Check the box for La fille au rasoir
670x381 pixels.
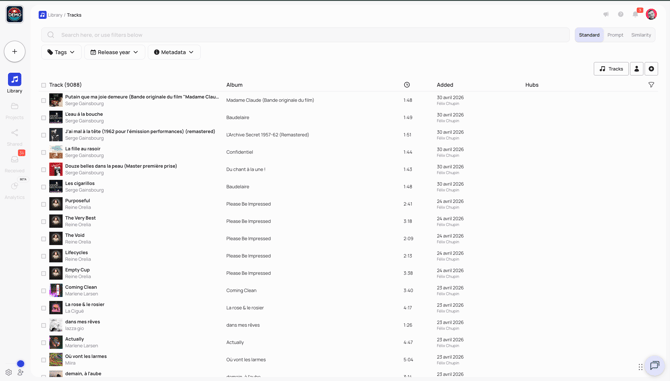[x=44, y=152]
